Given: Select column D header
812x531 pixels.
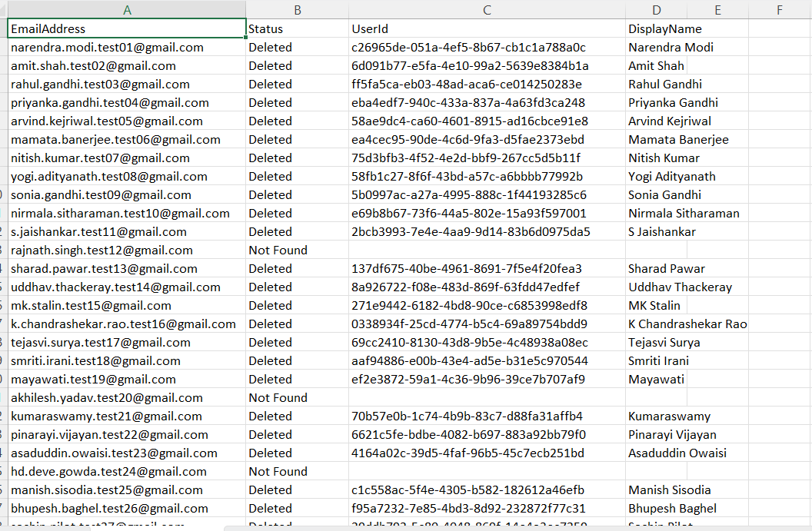Looking at the screenshot, I should [656, 9].
